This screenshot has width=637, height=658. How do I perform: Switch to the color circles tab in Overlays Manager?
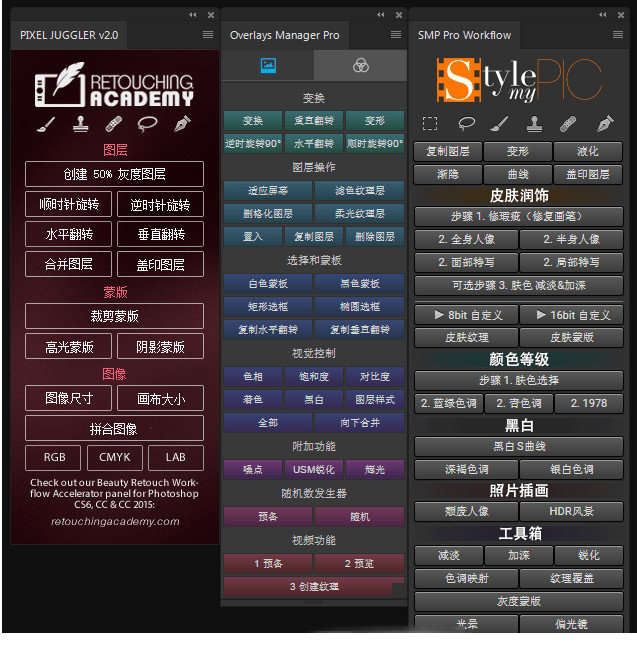pos(360,65)
